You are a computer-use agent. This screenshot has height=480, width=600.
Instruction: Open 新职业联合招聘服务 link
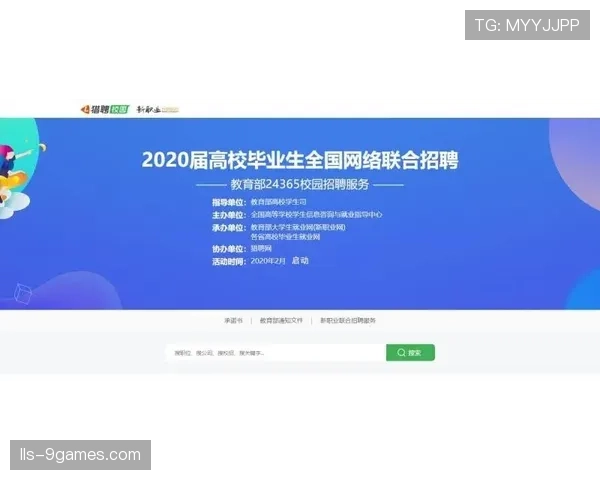[348, 320]
